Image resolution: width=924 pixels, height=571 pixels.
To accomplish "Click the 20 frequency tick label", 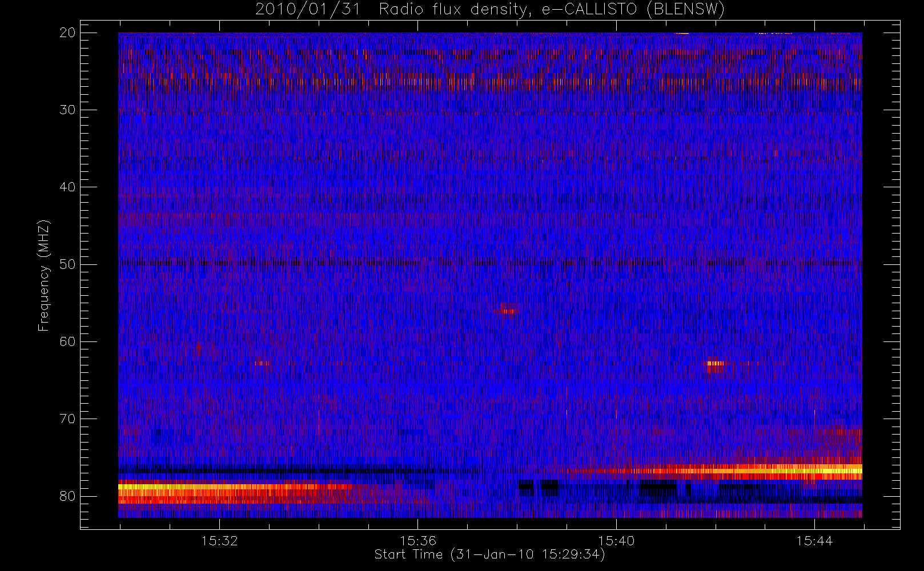I will pos(68,33).
